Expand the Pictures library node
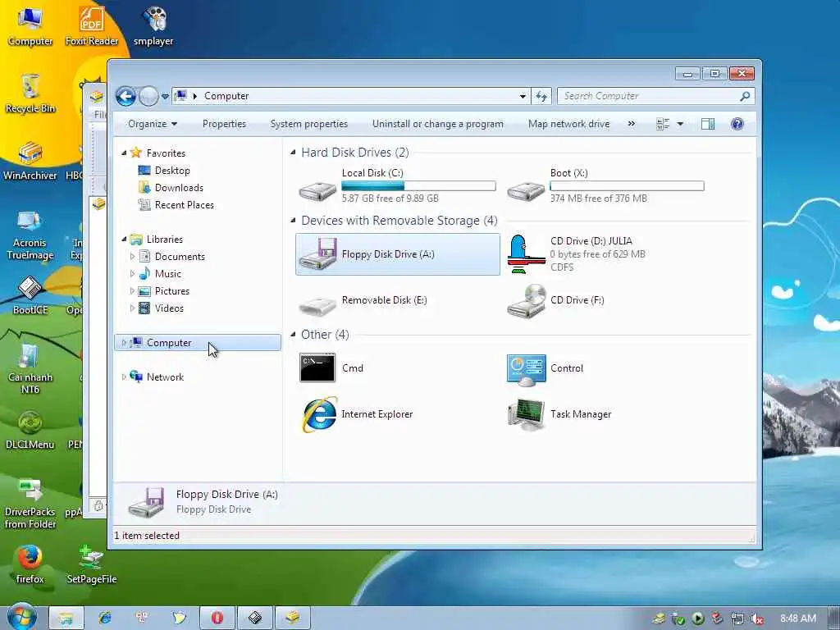840x630 pixels. click(132, 291)
